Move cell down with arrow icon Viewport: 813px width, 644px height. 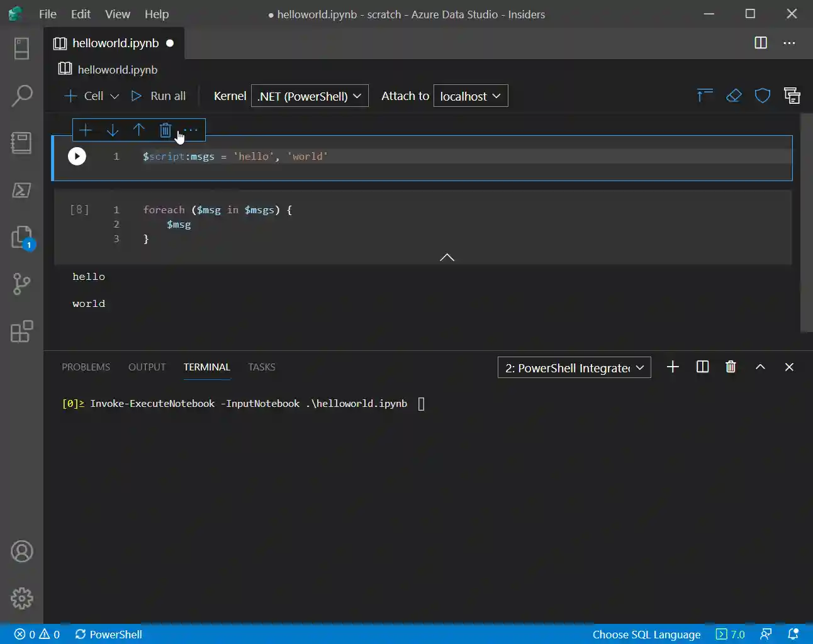[112, 130]
